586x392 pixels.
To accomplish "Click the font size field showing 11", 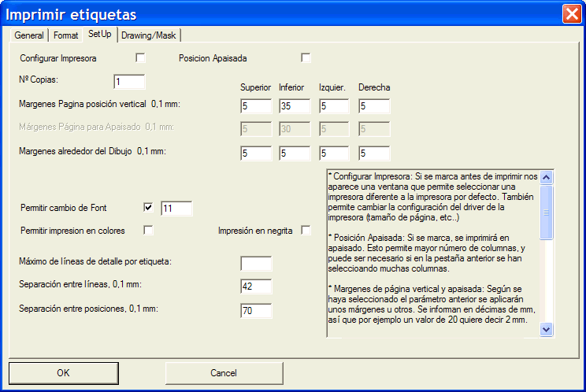I will pos(176,209).
